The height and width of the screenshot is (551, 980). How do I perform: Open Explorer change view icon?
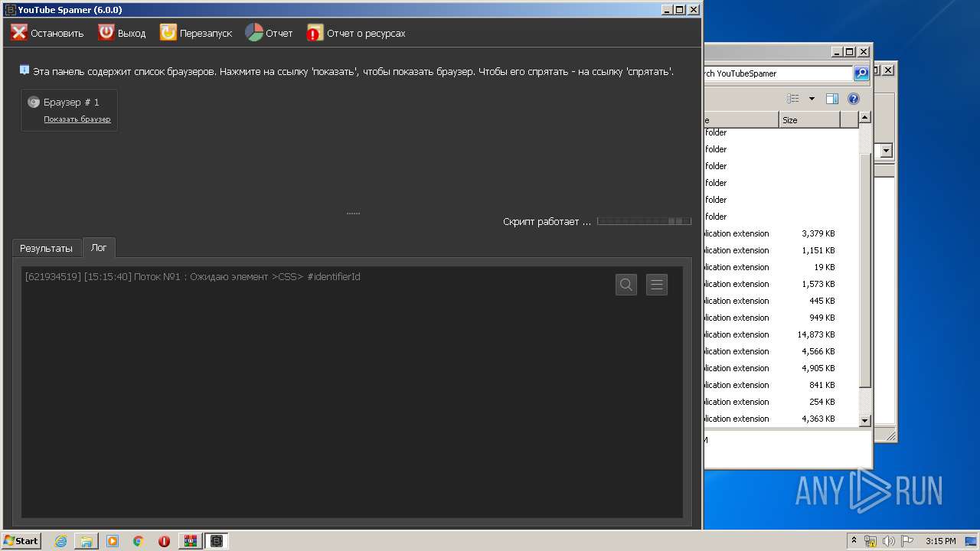click(x=793, y=99)
